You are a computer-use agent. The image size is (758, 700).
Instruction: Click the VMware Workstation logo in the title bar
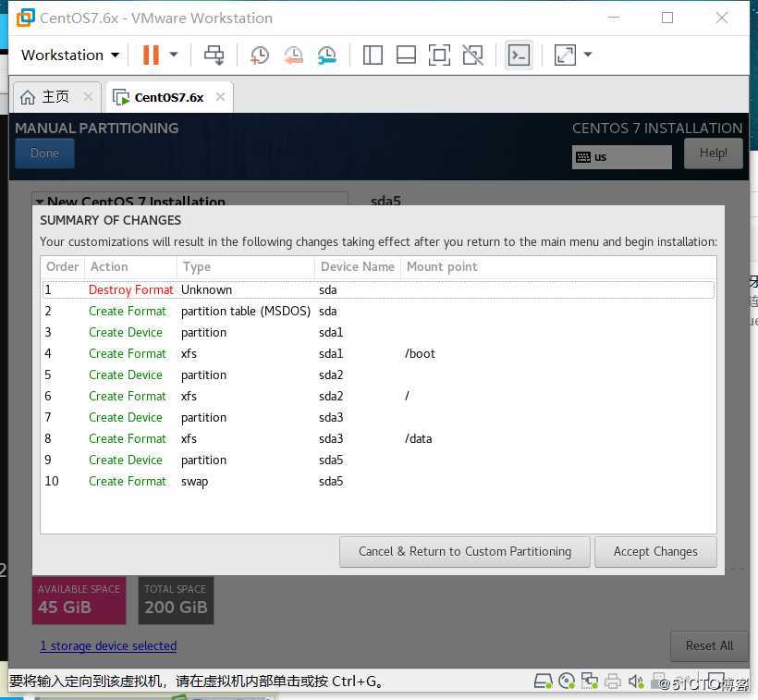coord(26,18)
